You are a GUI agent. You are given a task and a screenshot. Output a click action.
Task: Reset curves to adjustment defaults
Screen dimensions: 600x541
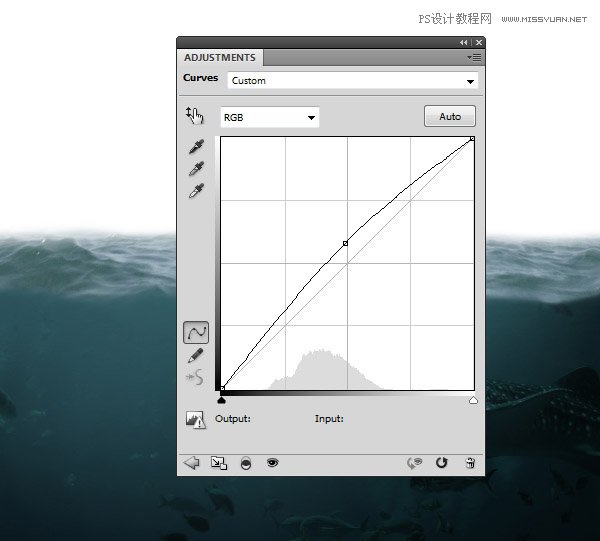click(x=442, y=463)
